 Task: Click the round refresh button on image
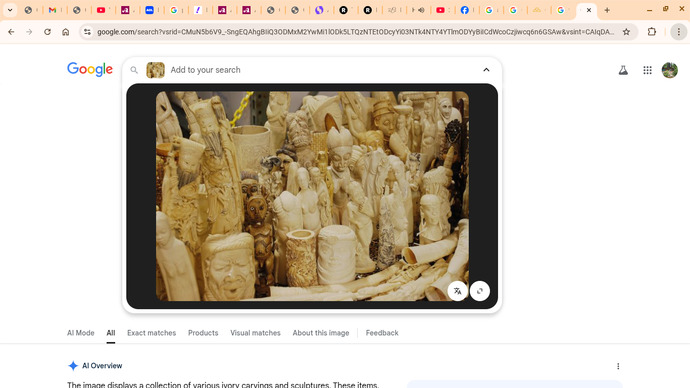[480, 291]
